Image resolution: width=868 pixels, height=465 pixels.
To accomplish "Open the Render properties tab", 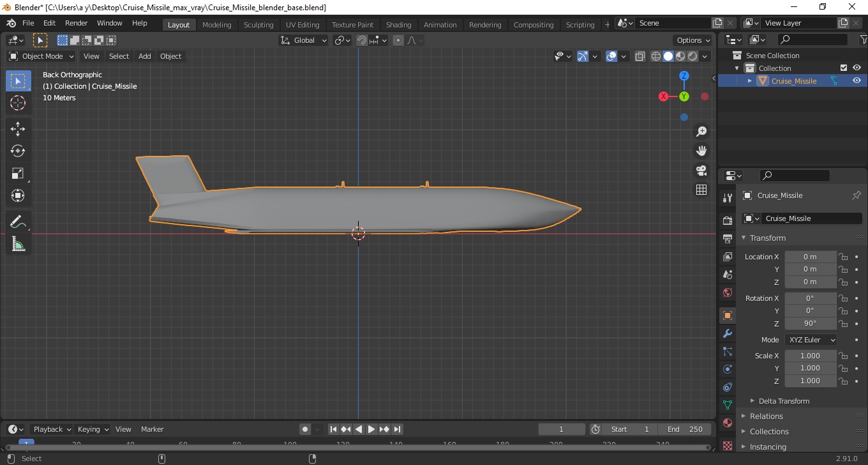I will 727,221.
